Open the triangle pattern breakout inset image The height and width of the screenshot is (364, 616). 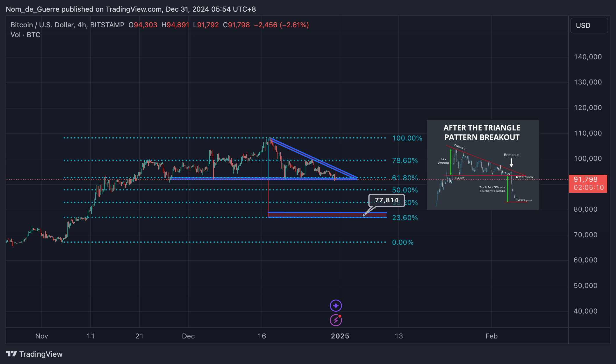(483, 165)
